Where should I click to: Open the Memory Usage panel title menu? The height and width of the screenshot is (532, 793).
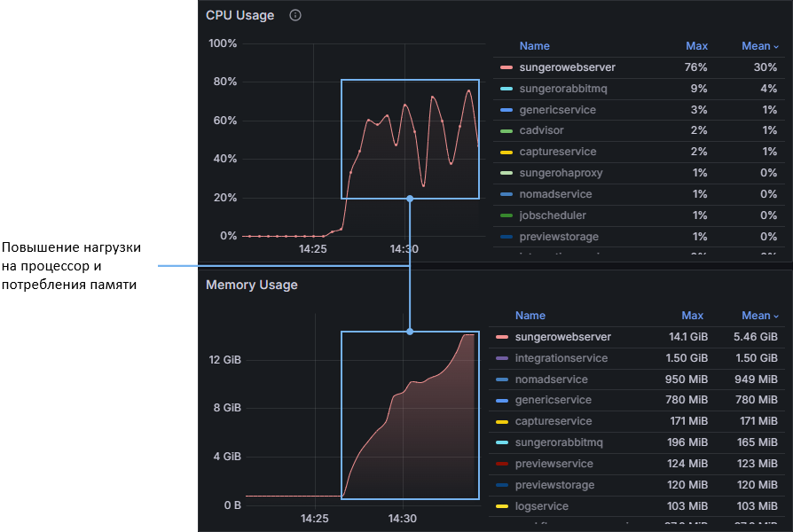[x=252, y=285]
